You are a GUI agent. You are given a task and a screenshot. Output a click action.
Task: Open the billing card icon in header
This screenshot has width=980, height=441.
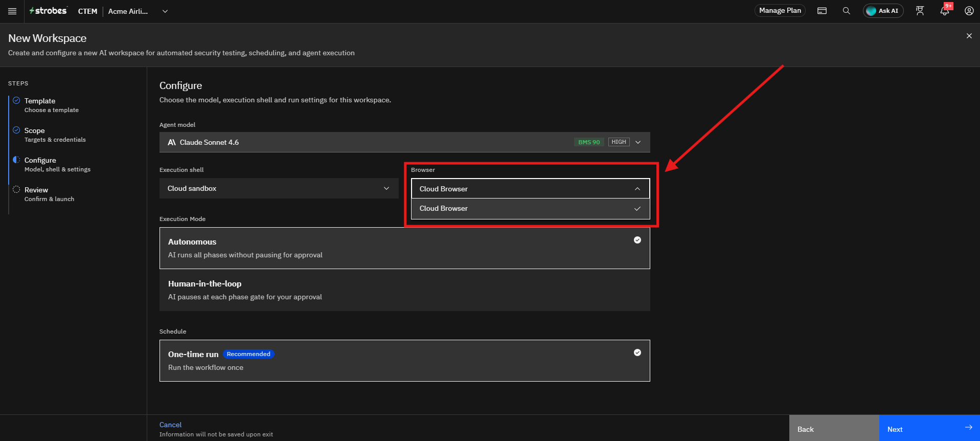822,11
